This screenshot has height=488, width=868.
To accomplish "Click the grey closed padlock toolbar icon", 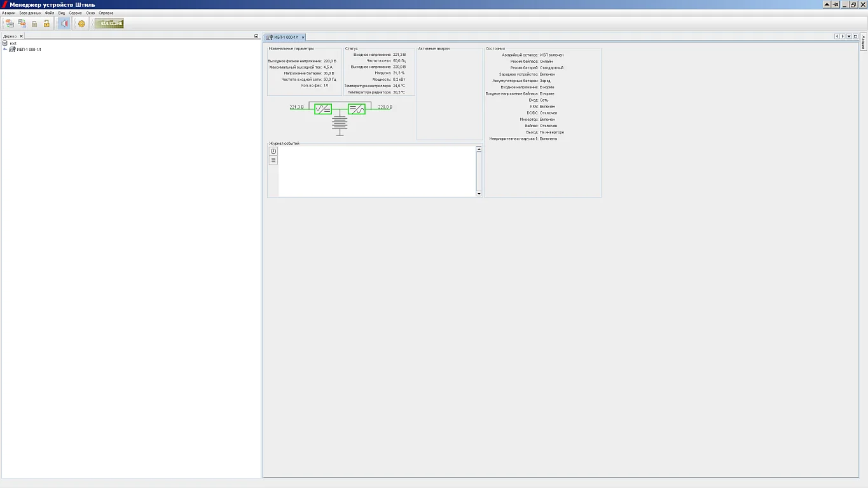I will pyautogui.click(x=34, y=24).
